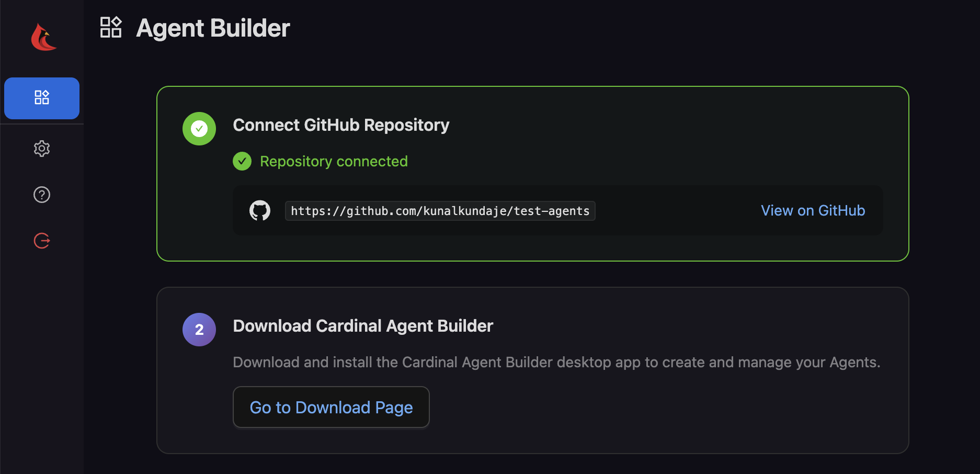Click the Repository connected label text
The width and height of the screenshot is (980, 474).
(x=334, y=161)
